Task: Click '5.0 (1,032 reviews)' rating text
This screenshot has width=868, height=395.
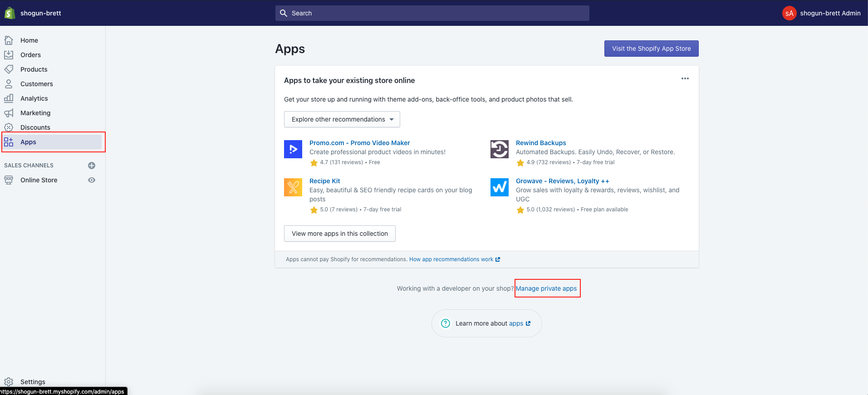Action: coord(550,210)
